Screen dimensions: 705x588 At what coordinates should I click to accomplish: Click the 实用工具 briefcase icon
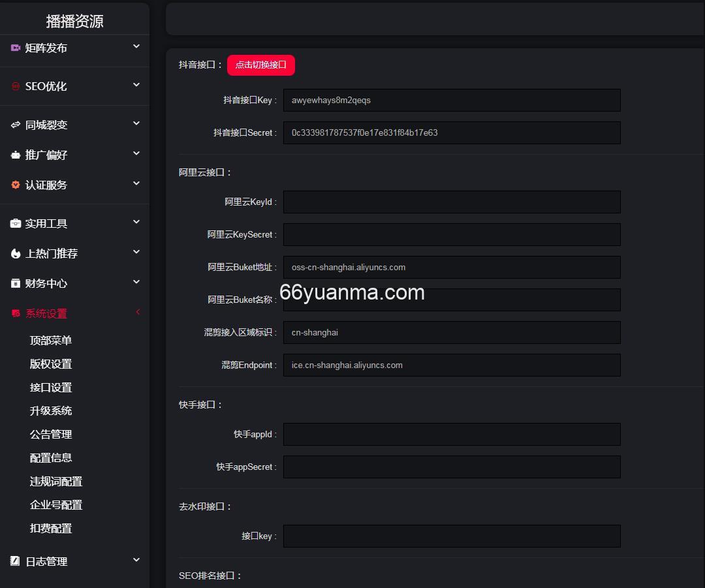[x=16, y=223]
